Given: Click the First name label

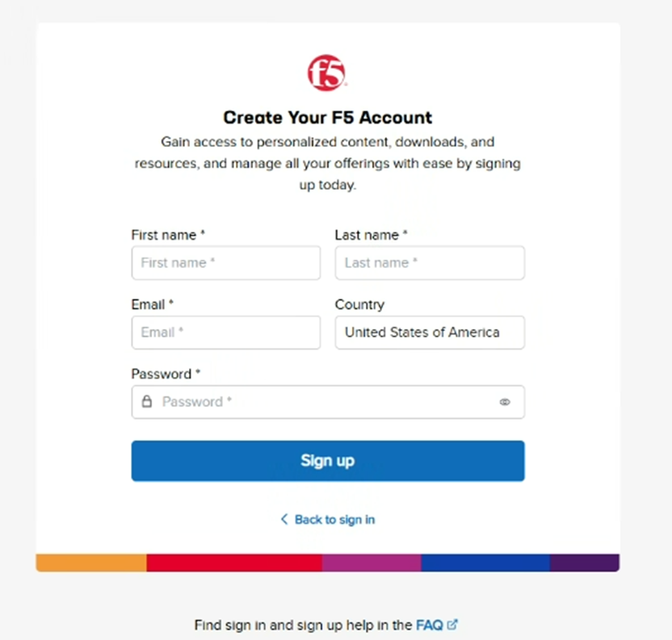Looking at the screenshot, I should click(168, 235).
